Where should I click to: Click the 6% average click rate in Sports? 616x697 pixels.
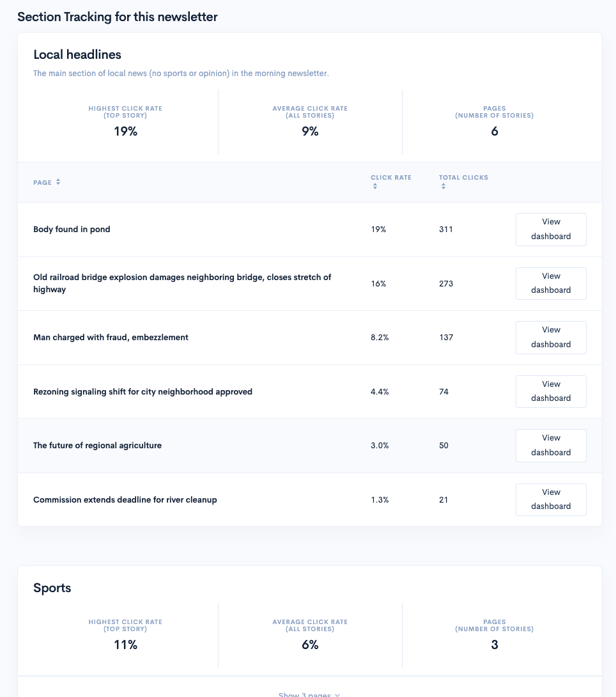(x=309, y=645)
